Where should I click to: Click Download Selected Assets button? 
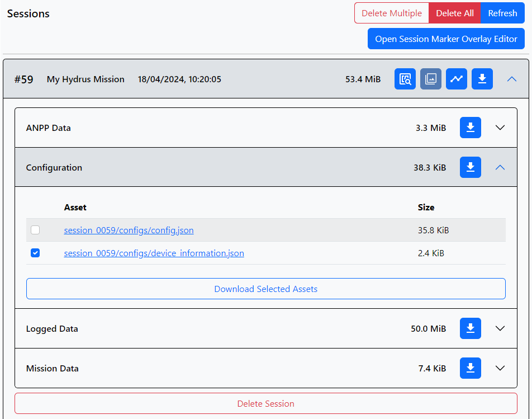click(266, 289)
